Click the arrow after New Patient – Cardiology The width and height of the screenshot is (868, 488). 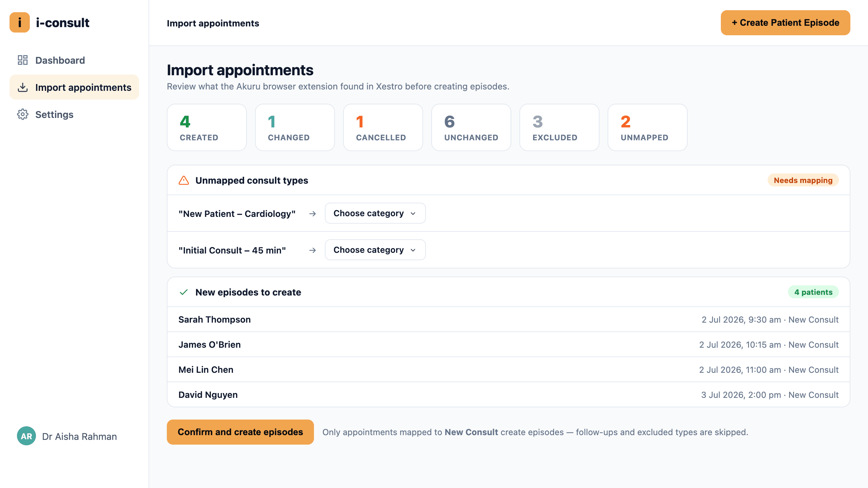[x=313, y=213]
